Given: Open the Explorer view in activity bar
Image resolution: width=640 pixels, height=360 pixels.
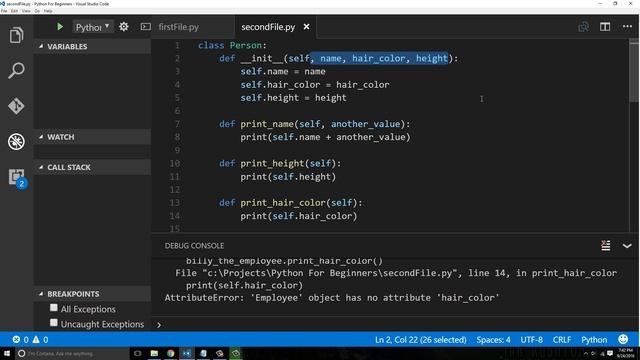Looking at the screenshot, I should pyautogui.click(x=16, y=36).
